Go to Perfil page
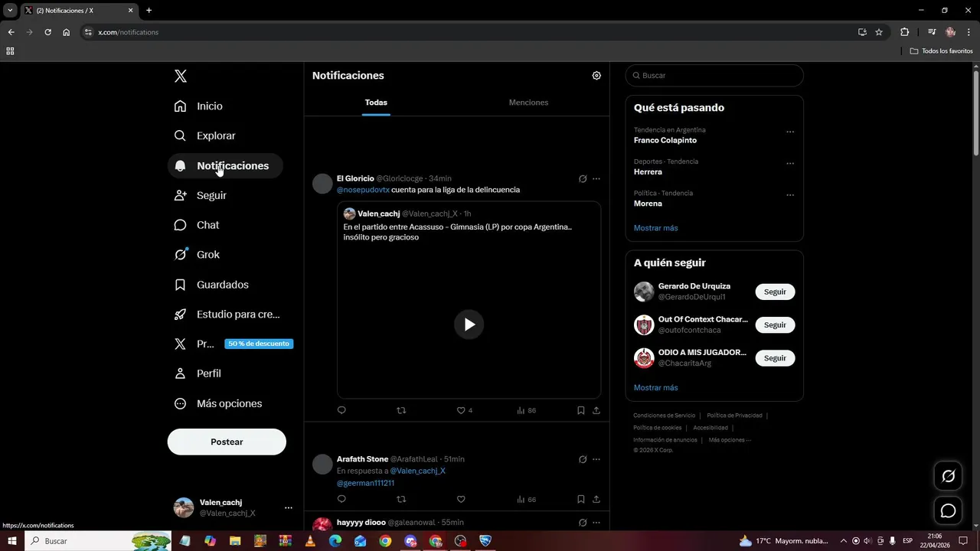 point(198,373)
